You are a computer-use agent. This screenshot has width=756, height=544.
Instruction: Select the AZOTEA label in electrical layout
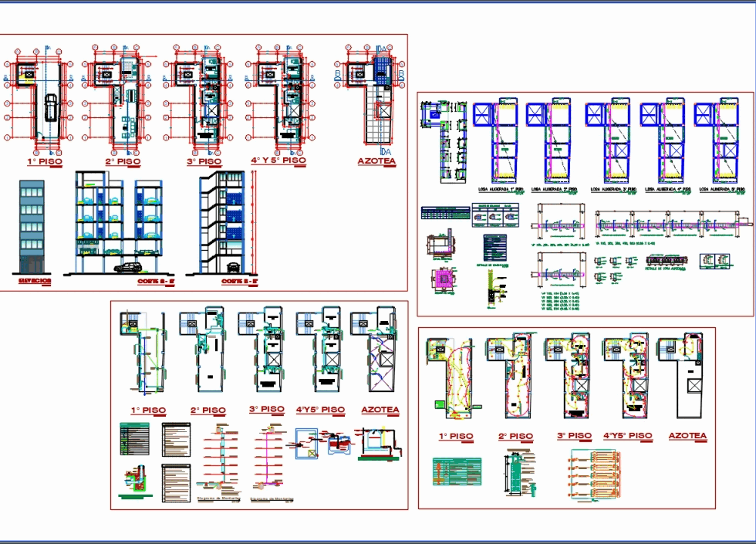687,436
